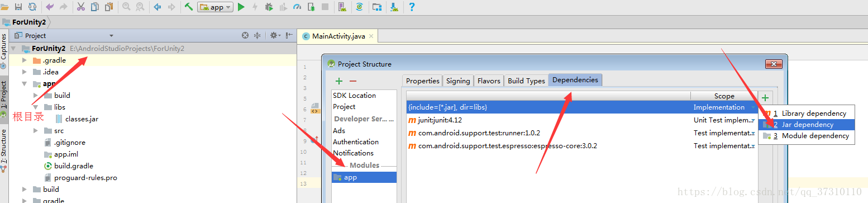Expand the .idea folder
The image size is (868, 203).
coord(24,72)
